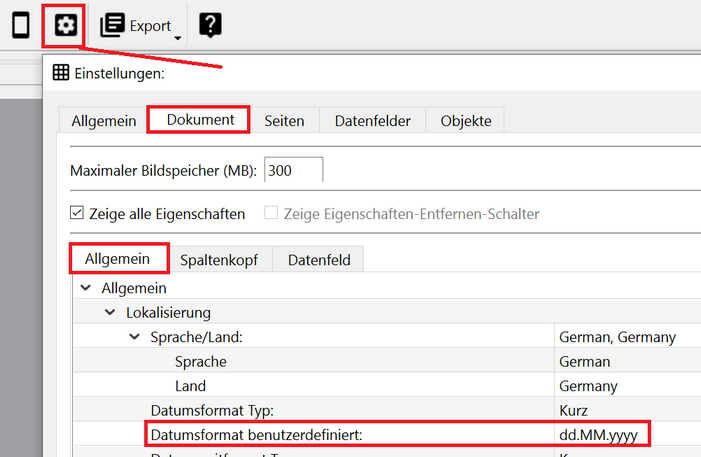Image resolution: width=701 pixels, height=457 pixels.
Task: Click the Datumsformat benutzerdefiniert value dd.MM.yyyy
Action: click(x=600, y=435)
